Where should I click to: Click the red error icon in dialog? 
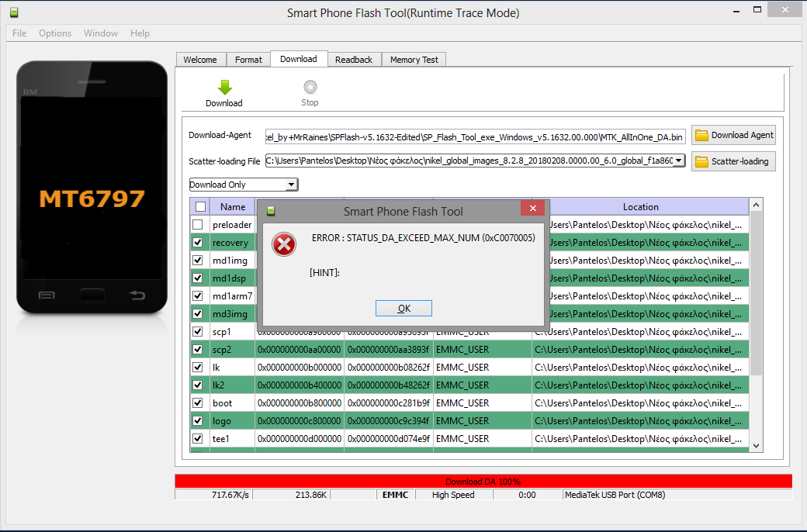click(284, 245)
